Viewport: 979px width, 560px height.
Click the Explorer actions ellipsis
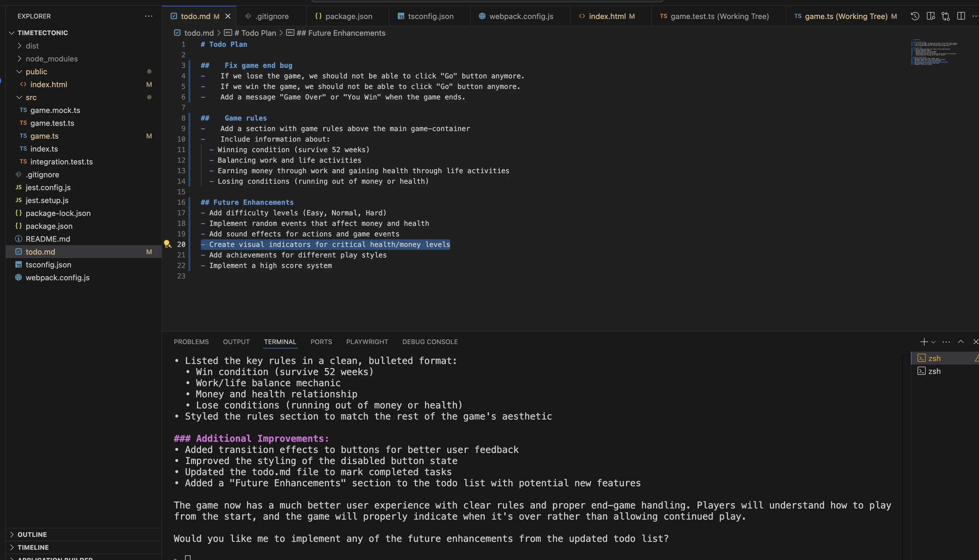pos(148,16)
